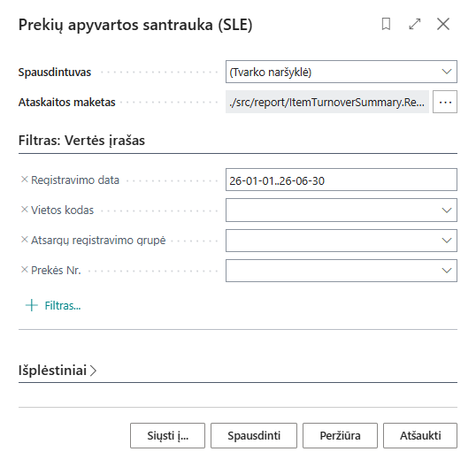Click the Peržiūra button
This screenshot has width=476, height=467.
pos(340,436)
